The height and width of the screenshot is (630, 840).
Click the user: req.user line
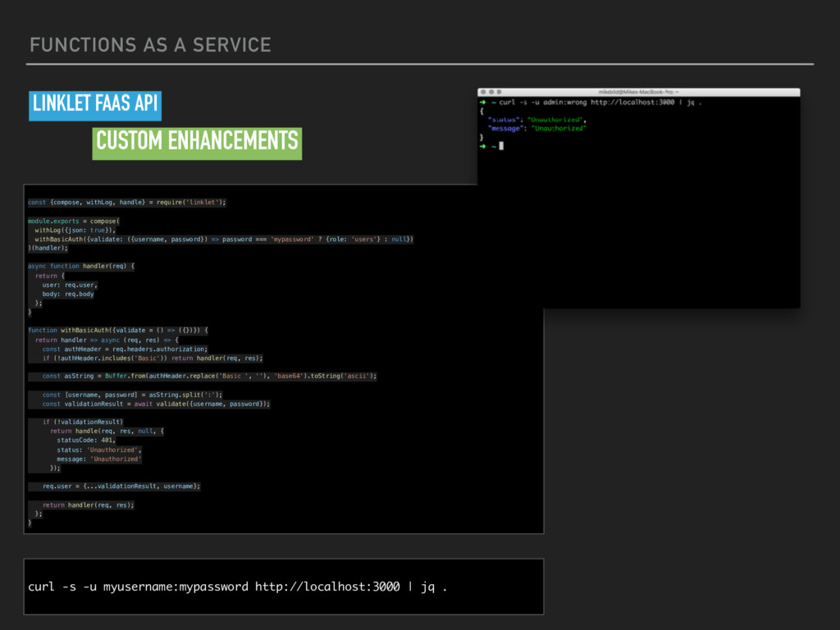[70, 285]
